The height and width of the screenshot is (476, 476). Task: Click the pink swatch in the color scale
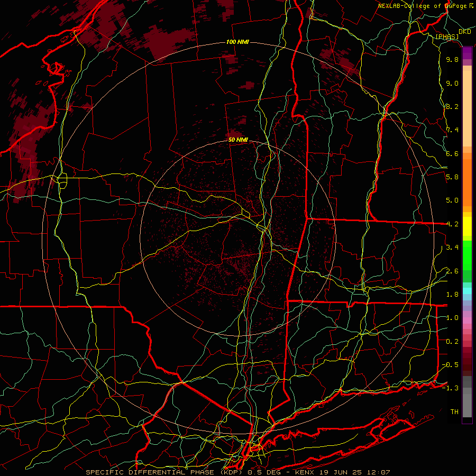(x=467, y=321)
